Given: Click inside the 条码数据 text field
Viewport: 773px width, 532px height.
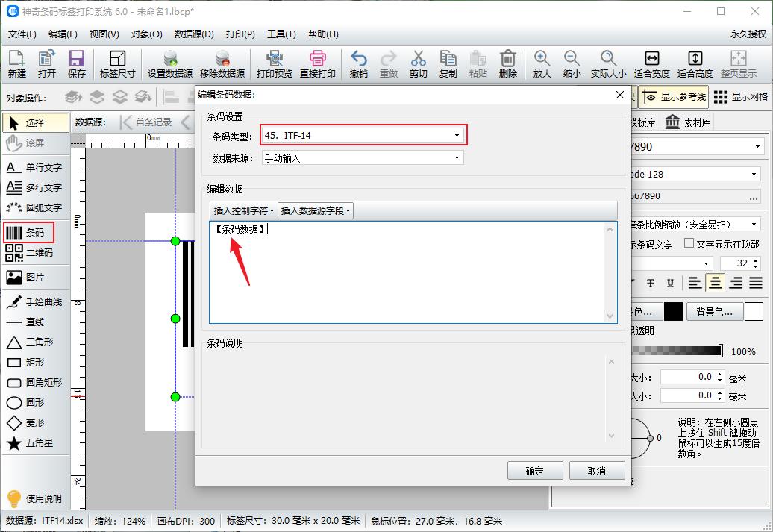Looking at the screenshot, I should coord(410,269).
